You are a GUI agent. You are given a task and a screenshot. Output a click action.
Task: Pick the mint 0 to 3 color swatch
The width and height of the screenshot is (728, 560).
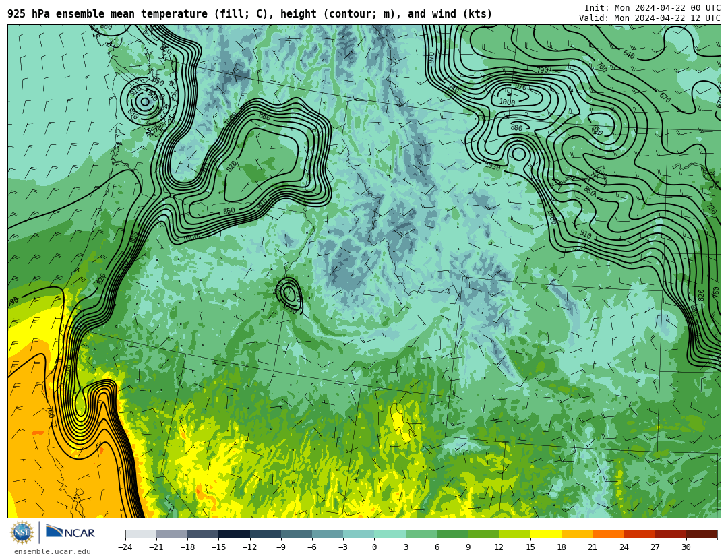pos(390,534)
